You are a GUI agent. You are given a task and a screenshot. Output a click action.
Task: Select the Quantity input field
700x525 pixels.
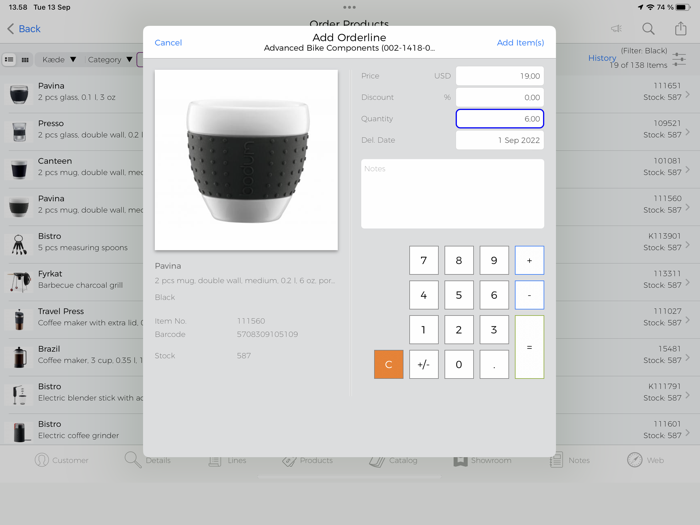point(500,119)
